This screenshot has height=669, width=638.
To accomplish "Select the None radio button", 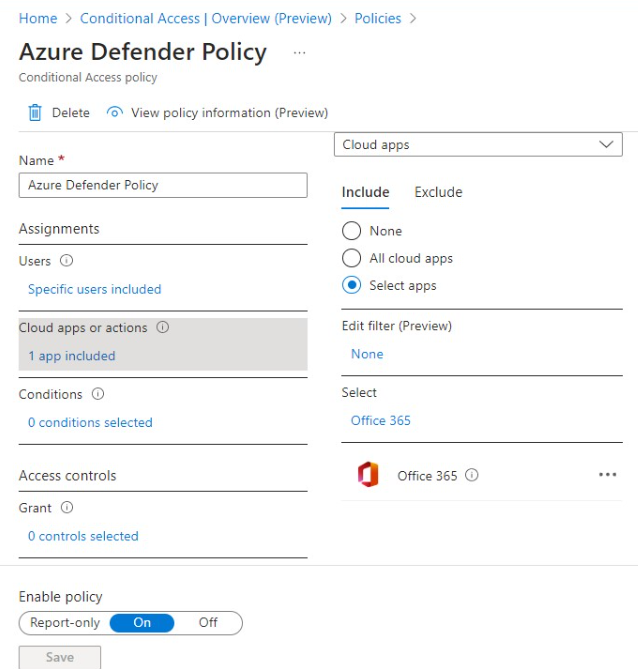I will click(351, 231).
